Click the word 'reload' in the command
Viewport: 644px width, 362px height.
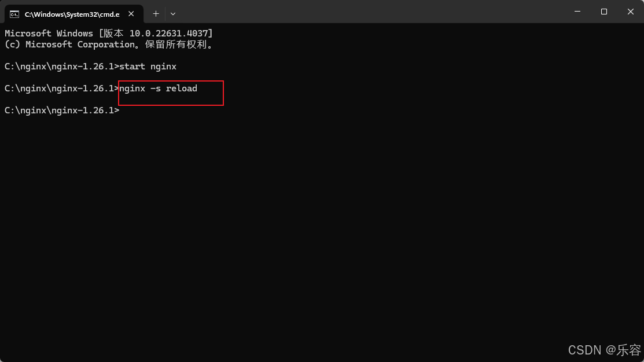point(182,88)
